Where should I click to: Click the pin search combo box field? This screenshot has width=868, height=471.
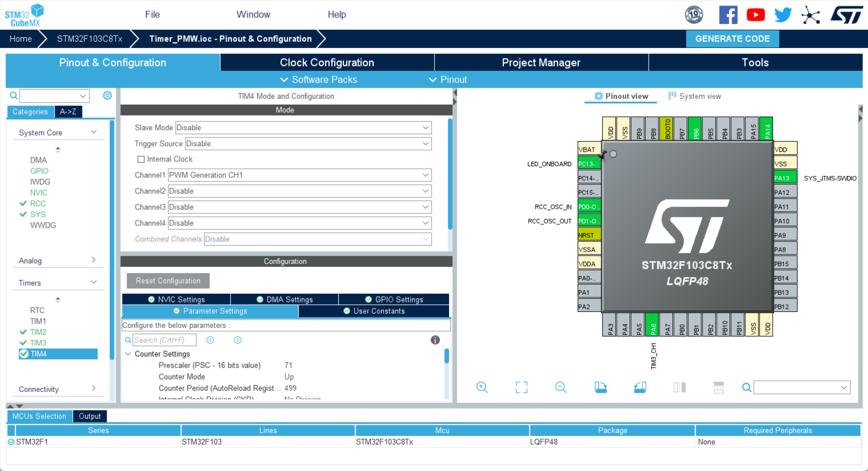tap(802, 387)
